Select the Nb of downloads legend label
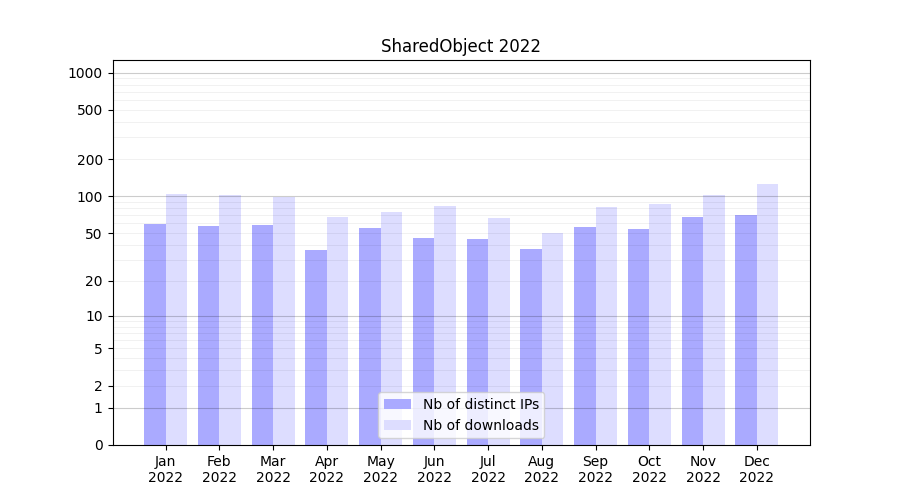The image size is (900, 500). (x=480, y=425)
